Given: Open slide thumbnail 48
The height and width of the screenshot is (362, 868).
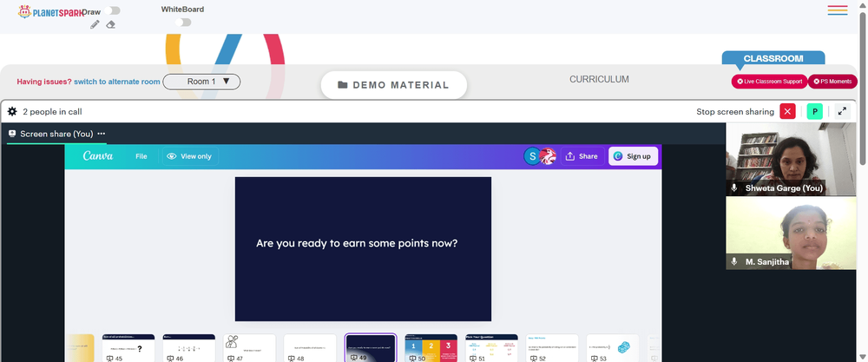Looking at the screenshot, I should point(310,347).
